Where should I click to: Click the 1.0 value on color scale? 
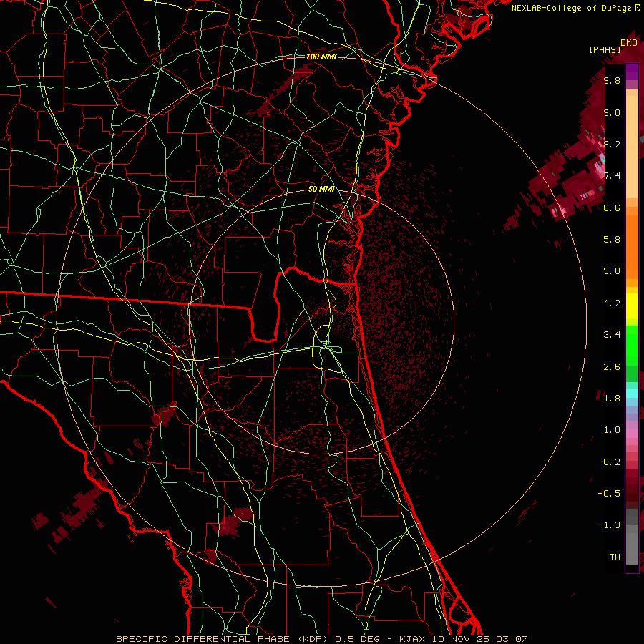612,429
